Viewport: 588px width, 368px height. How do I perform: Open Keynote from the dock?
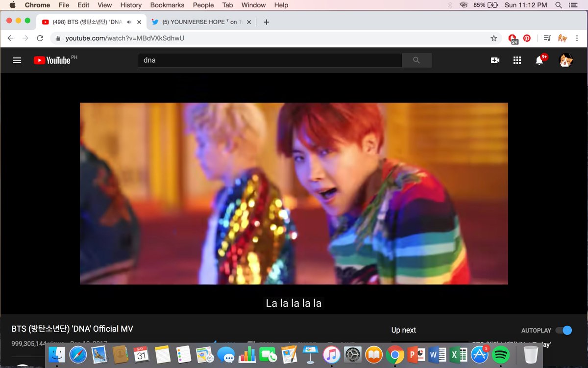tap(311, 354)
